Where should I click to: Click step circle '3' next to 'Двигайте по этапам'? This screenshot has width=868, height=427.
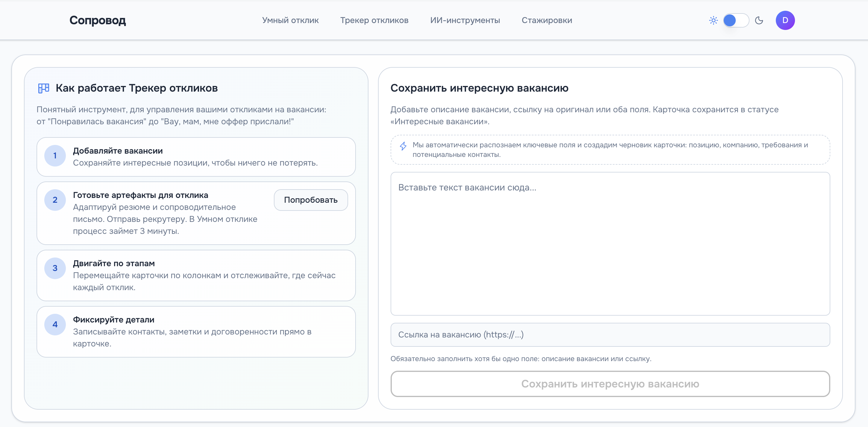point(55,268)
